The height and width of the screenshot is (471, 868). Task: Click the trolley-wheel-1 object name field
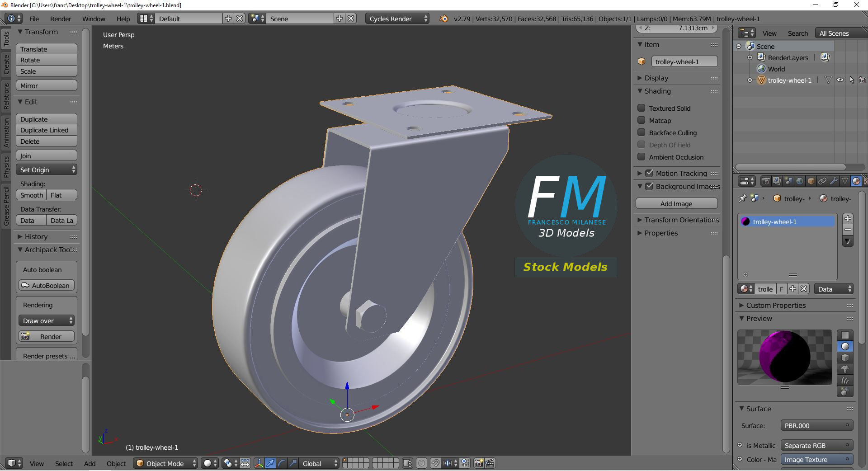[684, 61]
